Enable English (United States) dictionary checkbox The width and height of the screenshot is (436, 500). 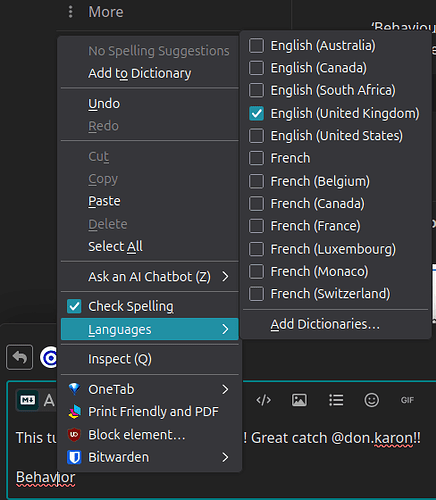click(256, 136)
